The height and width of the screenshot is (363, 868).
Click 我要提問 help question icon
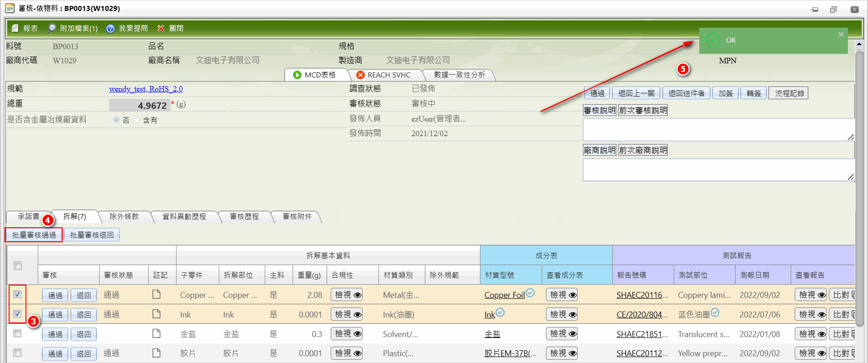click(x=110, y=28)
